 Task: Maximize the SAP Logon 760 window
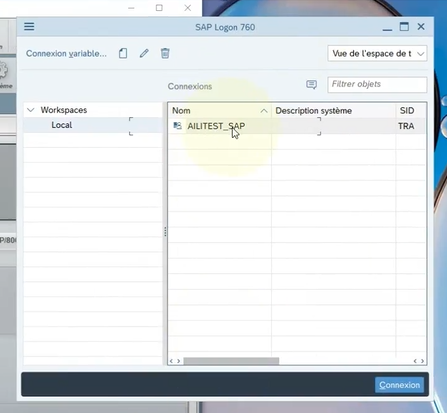pyautogui.click(x=404, y=27)
